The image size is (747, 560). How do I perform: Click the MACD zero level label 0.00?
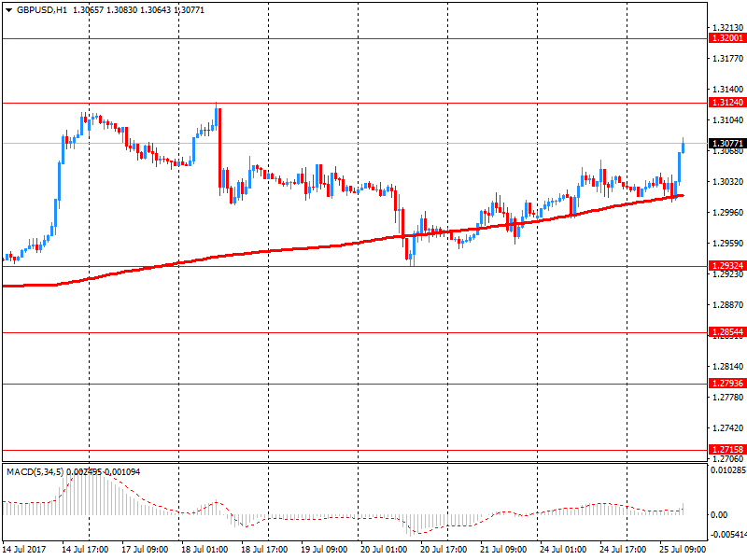coord(719,515)
